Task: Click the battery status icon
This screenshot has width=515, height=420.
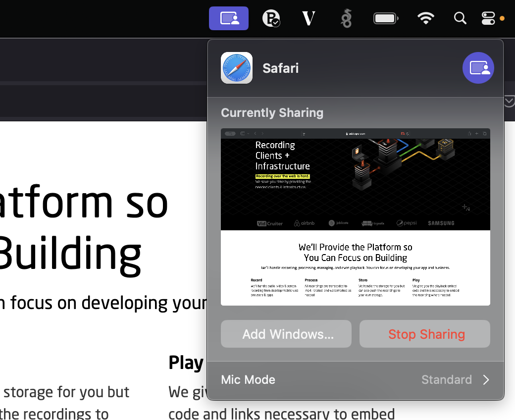Action: pos(385,18)
